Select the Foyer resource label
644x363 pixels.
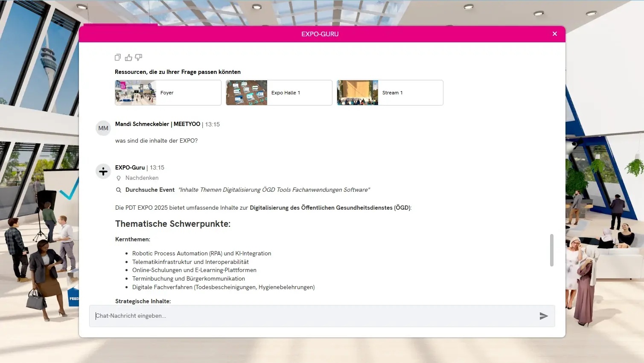pyautogui.click(x=167, y=93)
